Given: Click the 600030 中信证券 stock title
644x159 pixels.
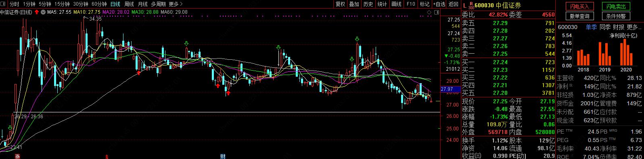Looking at the screenshot, I should coord(498,5).
